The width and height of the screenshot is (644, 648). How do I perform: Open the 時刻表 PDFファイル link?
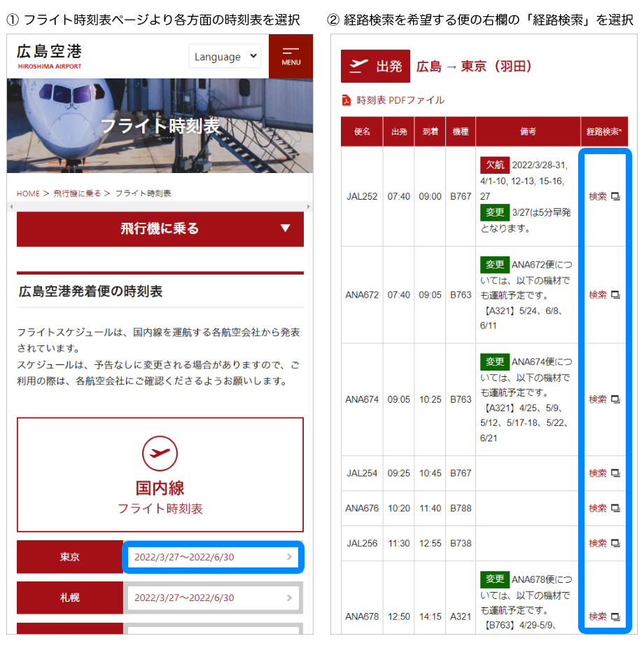pos(400,100)
